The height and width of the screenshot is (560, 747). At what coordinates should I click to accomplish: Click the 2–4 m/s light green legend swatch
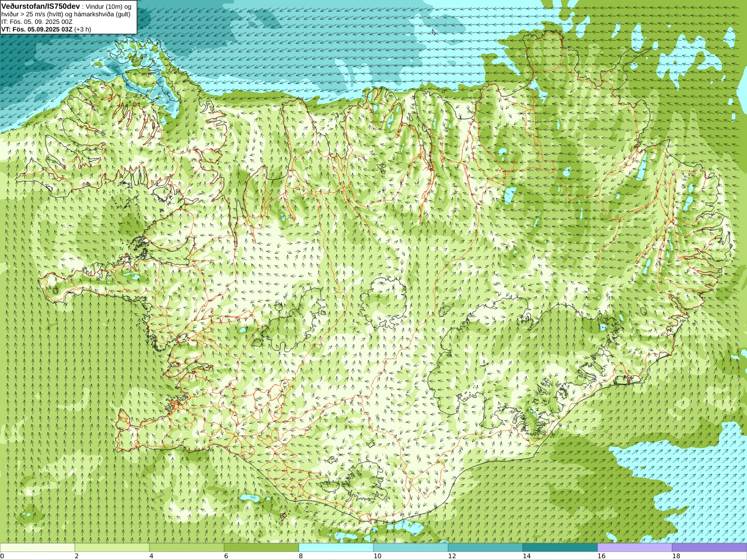[112, 548]
